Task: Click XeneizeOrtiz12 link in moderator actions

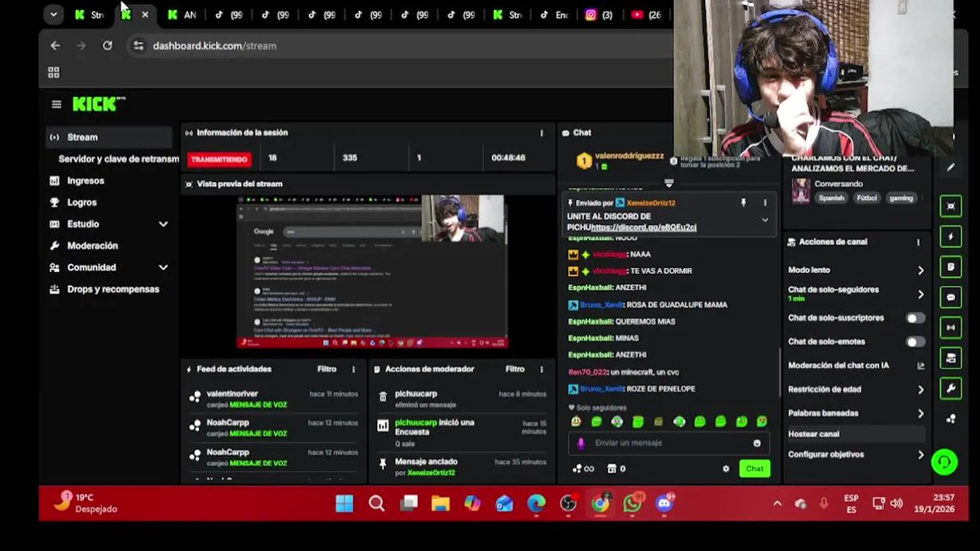Action: click(x=431, y=473)
